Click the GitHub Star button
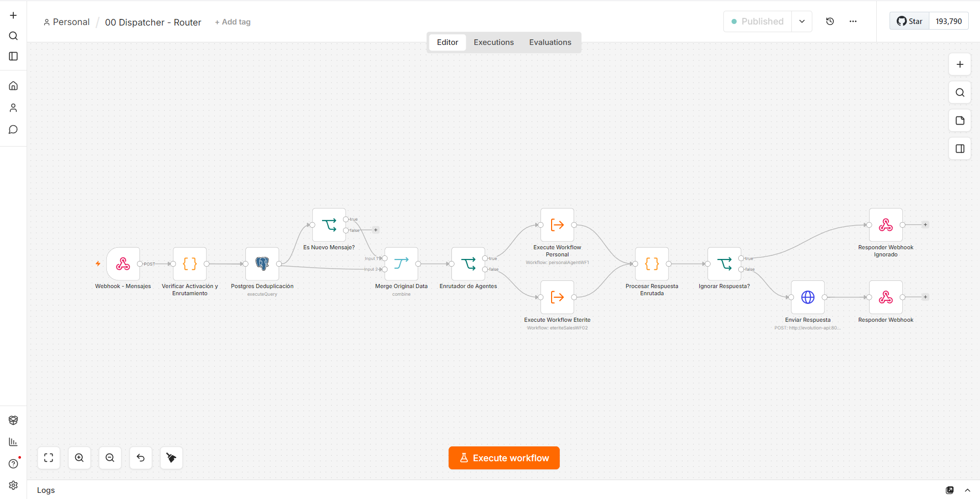The height and width of the screenshot is (499, 980). pos(909,21)
